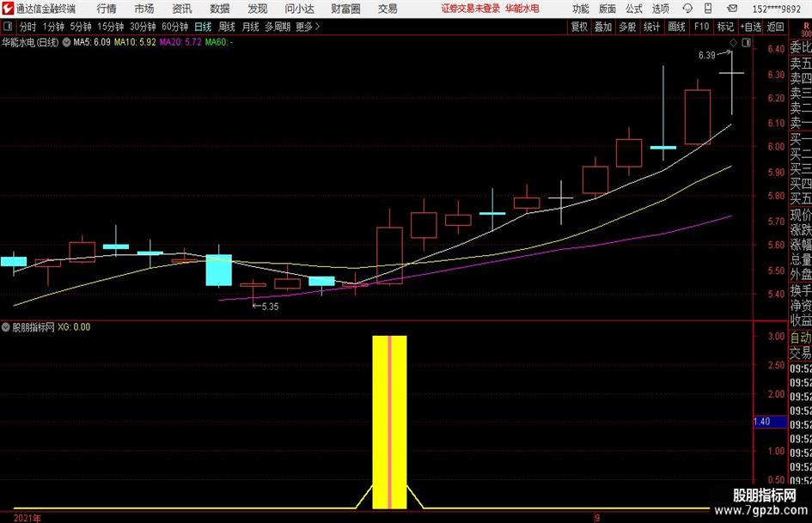This screenshot has width=812, height=523.
Task: Switch to the 周线 weekly tab
Action: (x=227, y=27)
